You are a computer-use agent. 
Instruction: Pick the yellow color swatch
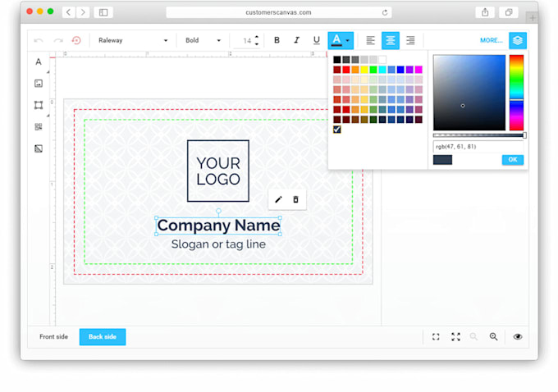pyautogui.click(x=364, y=70)
